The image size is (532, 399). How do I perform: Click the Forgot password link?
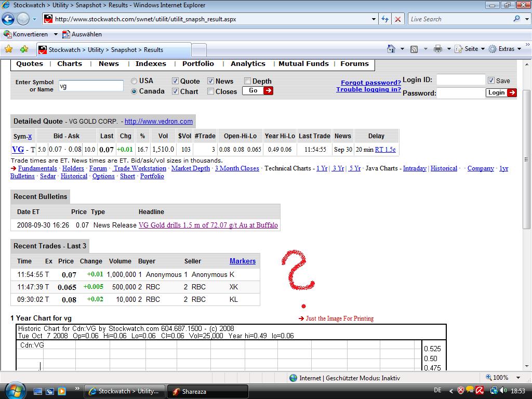point(371,82)
